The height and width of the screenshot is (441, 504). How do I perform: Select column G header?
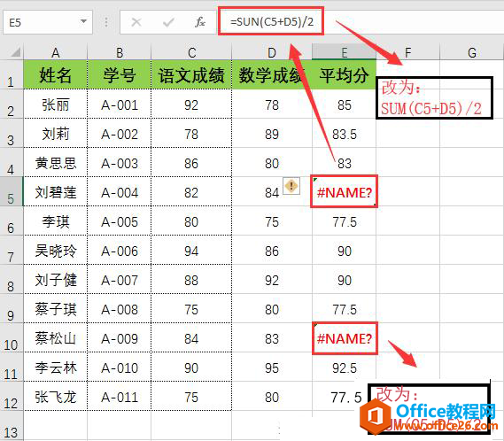(x=471, y=52)
